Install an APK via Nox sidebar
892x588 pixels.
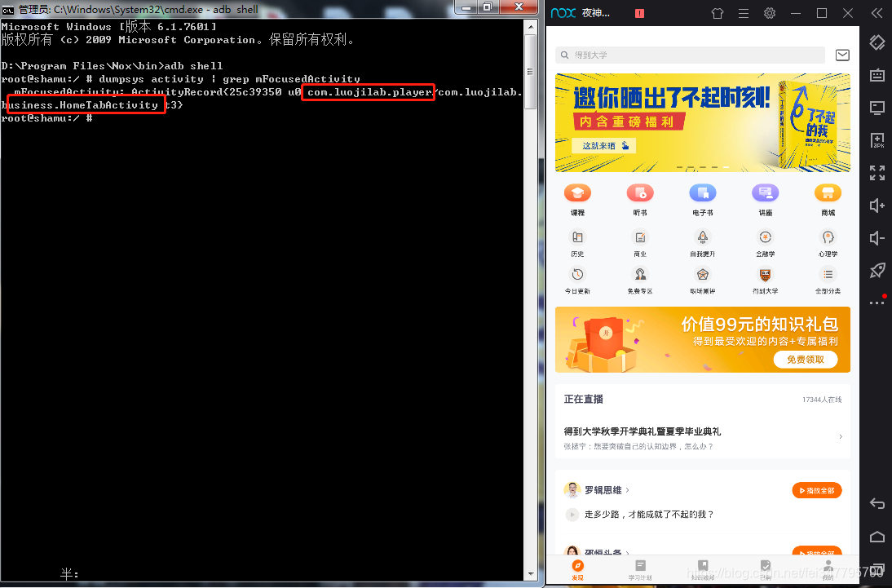coord(877,140)
